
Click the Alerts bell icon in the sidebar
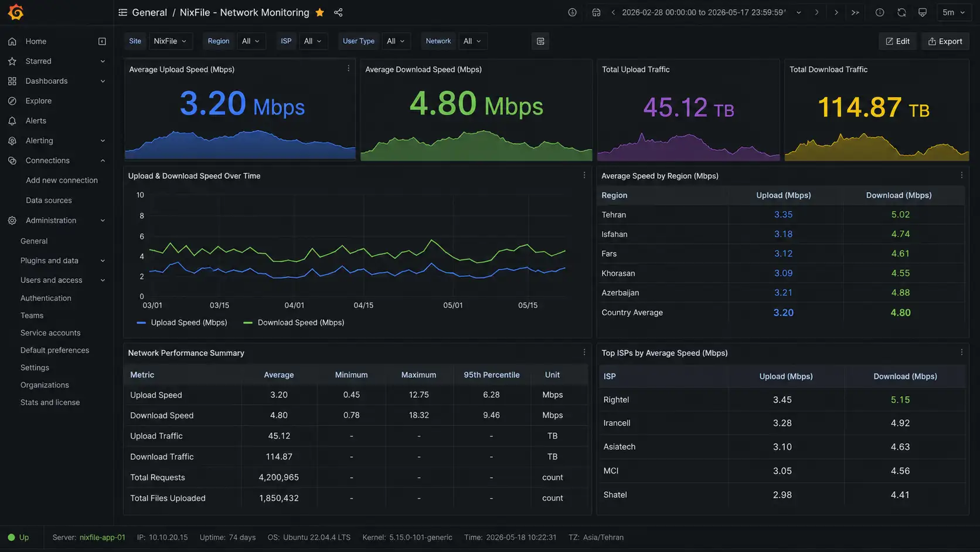click(x=12, y=121)
